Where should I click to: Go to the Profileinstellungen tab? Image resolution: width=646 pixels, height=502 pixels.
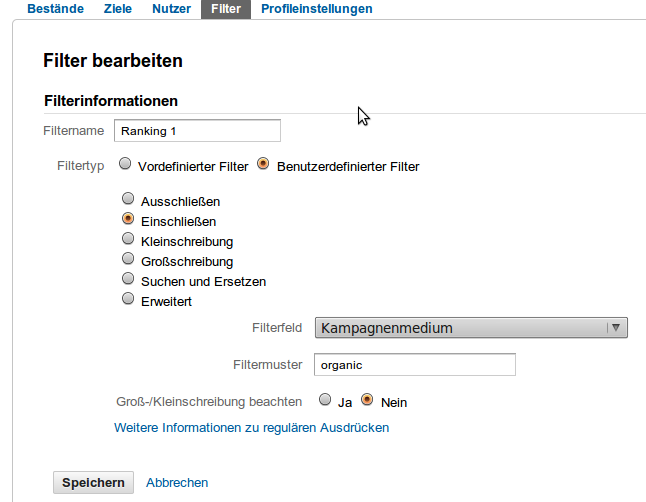pos(316,9)
